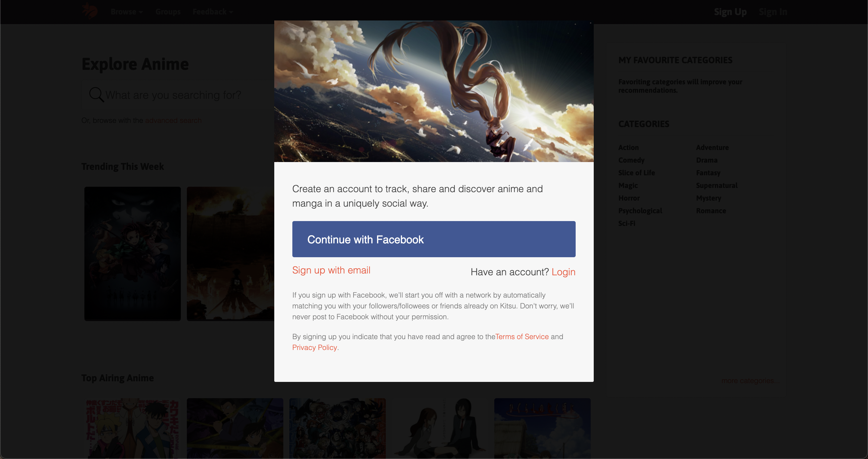Viewport: 868px width, 459px height.
Task: Select the Adventure category
Action: [x=712, y=147]
